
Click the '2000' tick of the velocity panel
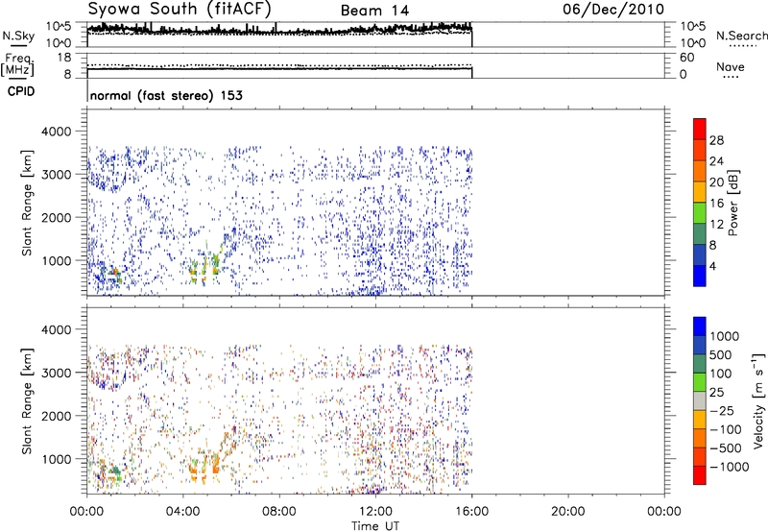pos(57,416)
